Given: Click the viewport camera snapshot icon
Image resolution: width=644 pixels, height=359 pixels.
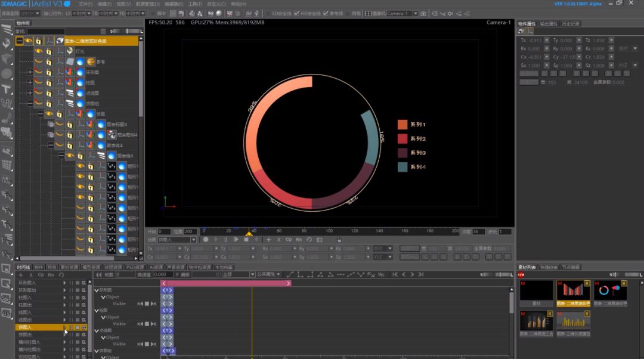Looking at the screenshot, I should [423, 14].
